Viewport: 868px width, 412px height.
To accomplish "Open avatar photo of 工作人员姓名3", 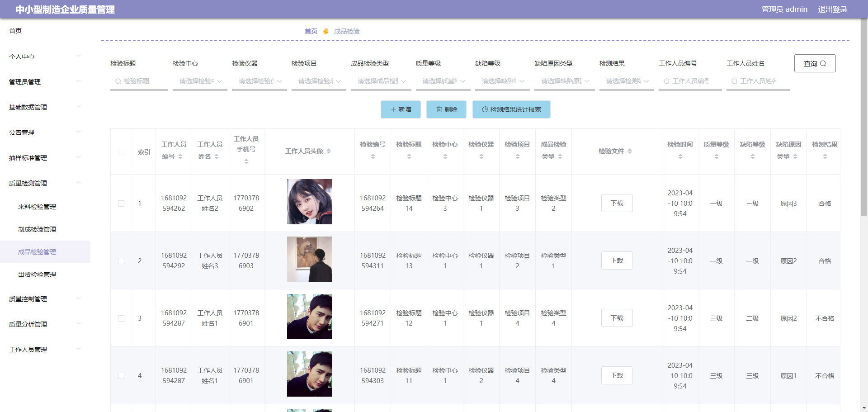I will tap(310, 259).
